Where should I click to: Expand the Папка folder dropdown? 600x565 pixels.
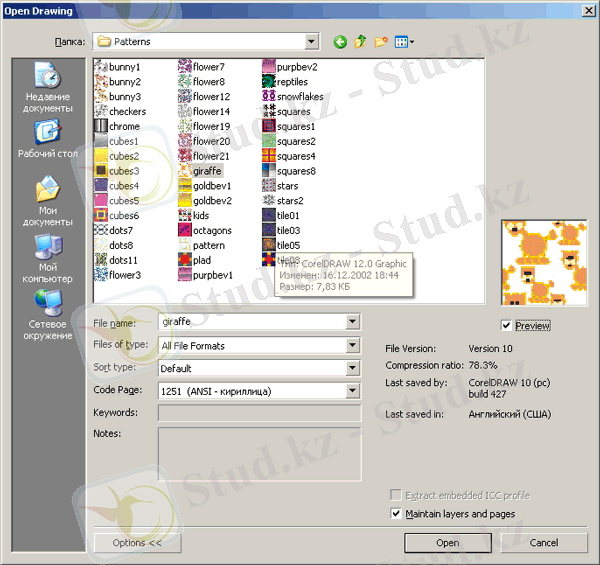[312, 41]
